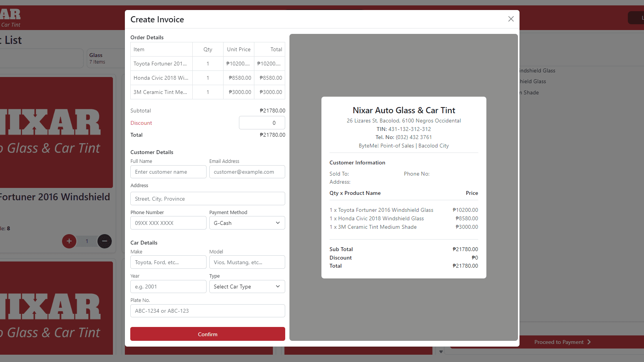Click the Fortuner 2016 Windshield product image
644x362 pixels.
56,132
